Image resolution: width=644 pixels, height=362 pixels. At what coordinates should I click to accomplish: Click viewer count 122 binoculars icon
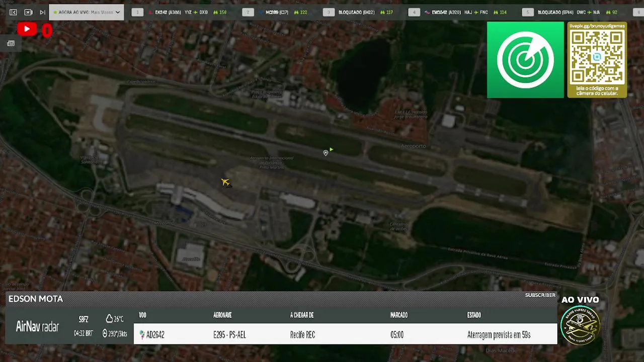pyautogui.click(x=295, y=12)
